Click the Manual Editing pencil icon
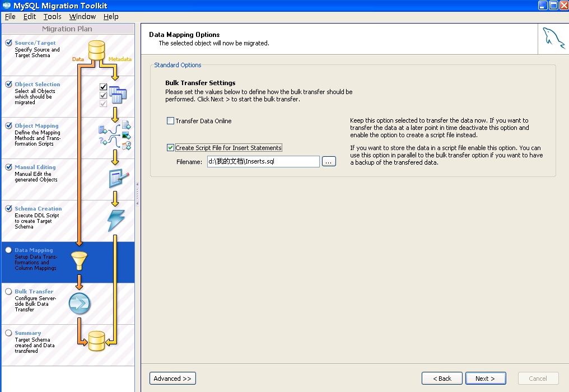Viewport: 569px width, 392px height. [119, 178]
